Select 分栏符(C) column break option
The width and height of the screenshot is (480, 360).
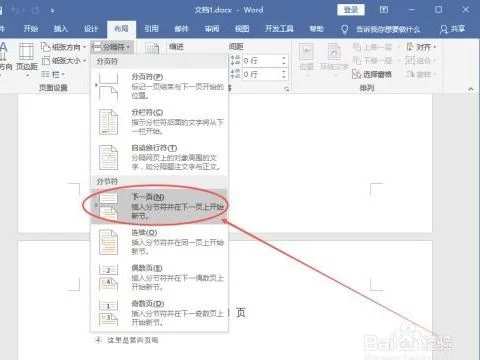(160, 122)
